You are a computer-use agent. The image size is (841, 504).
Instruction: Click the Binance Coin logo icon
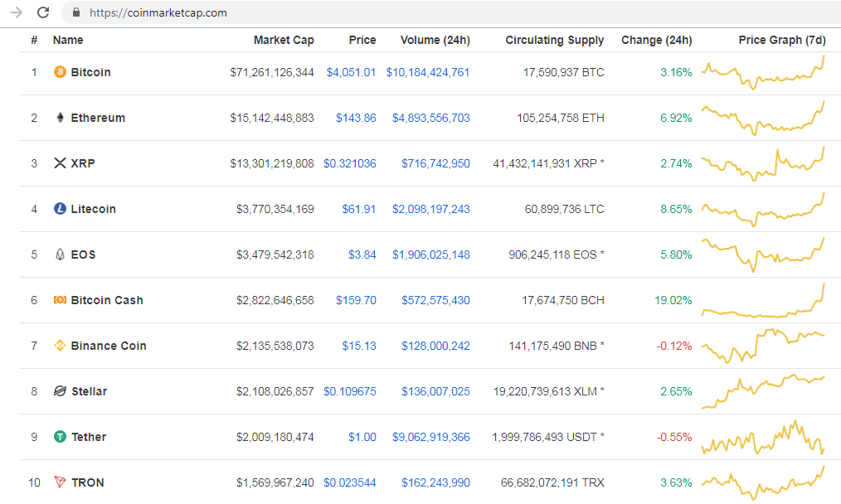[x=60, y=346]
